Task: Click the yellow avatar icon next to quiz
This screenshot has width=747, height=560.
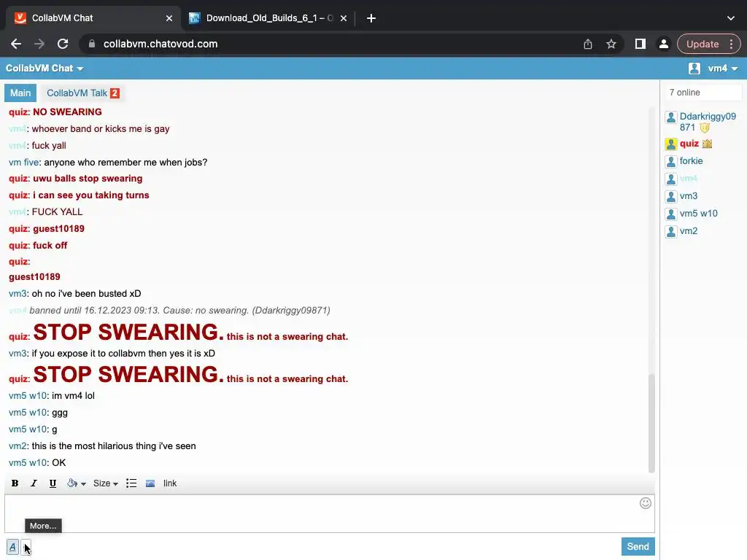Action: [671, 144]
